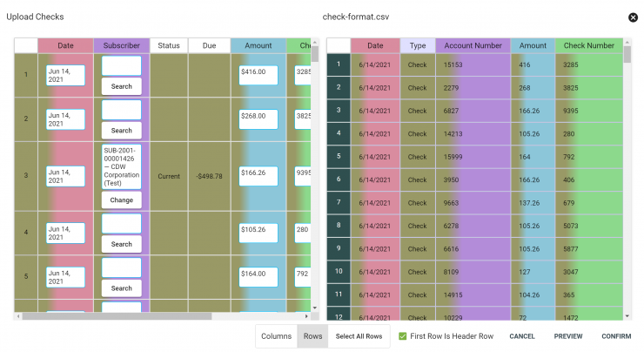Select CSV row number 11
644x352 pixels.
tap(339, 294)
